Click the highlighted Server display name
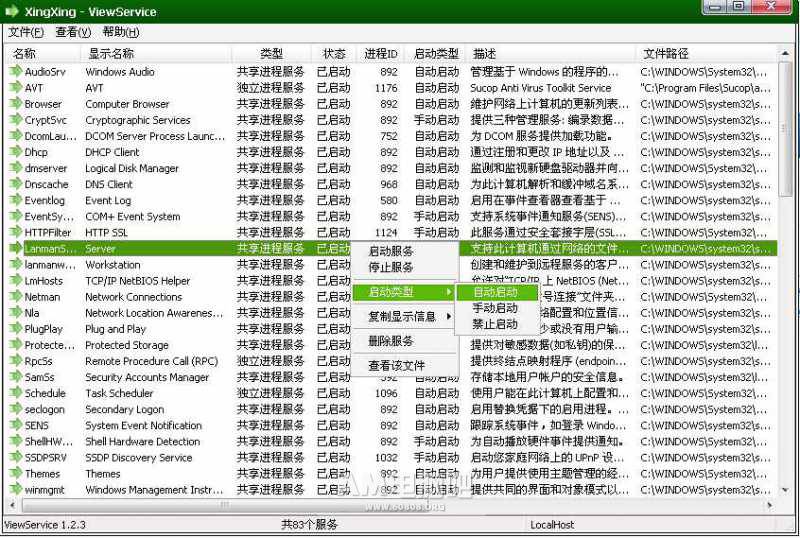Screen dimensions: 800x538 pyautogui.click(x=101, y=249)
